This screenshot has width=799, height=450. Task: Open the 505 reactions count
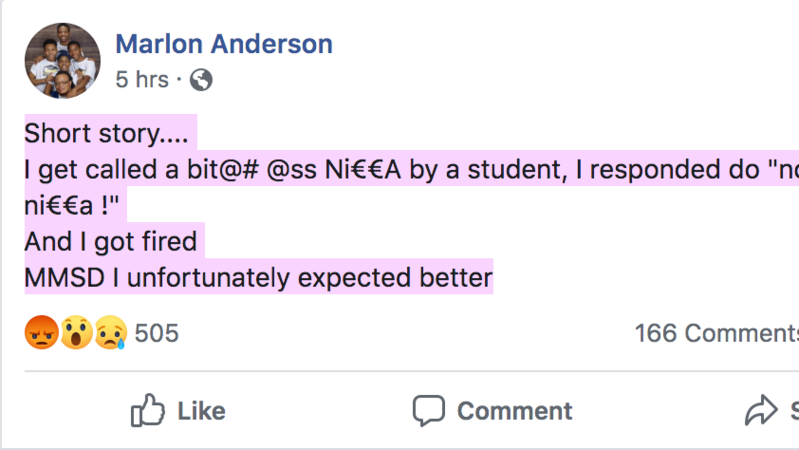(x=156, y=332)
